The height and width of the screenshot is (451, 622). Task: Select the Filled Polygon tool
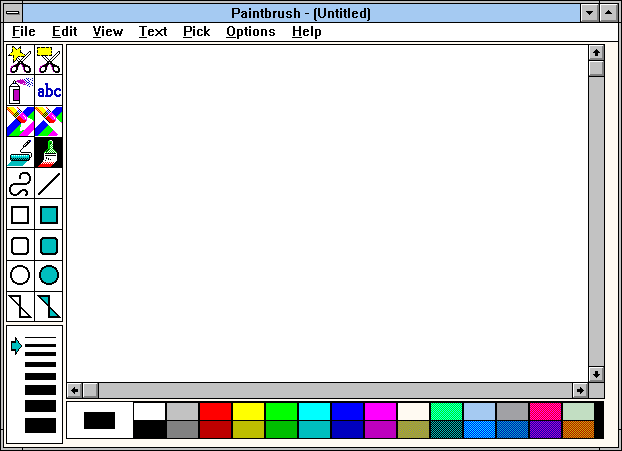click(49, 307)
